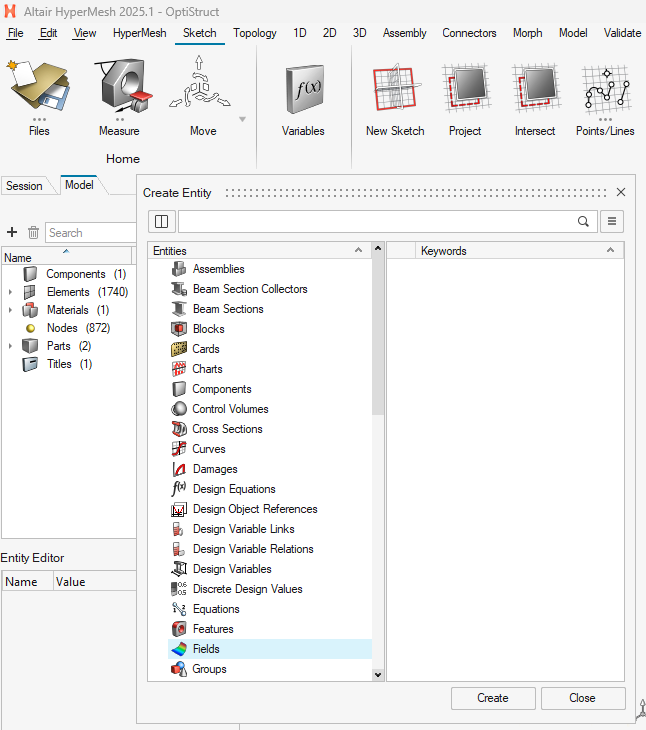Image resolution: width=646 pixels, height=730 pixels.
Task: Click the Create button
Action: (493, 698)
